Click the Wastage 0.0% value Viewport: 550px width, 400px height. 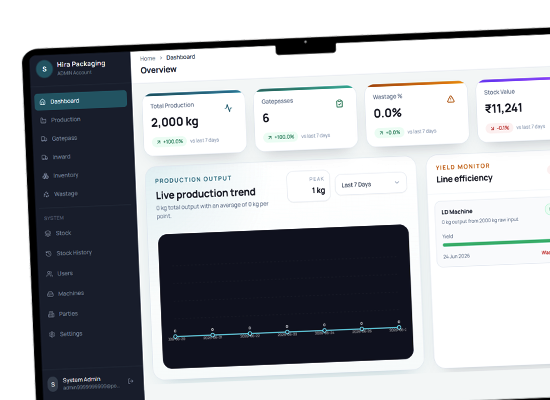pyautogui.click(x=387, y=113)
